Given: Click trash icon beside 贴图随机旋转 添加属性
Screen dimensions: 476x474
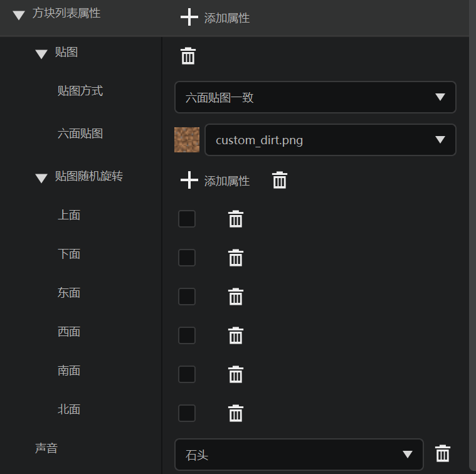Looking at the screenshot, I should coord(280,180).
